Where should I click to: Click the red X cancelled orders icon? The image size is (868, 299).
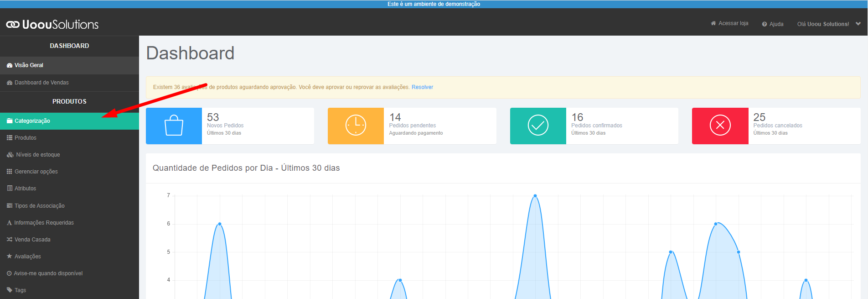coord(720,126)
